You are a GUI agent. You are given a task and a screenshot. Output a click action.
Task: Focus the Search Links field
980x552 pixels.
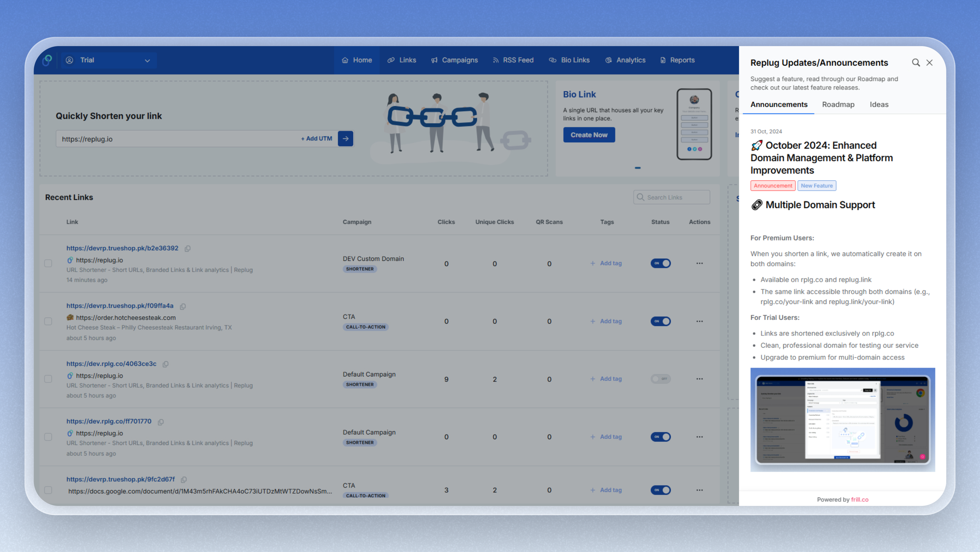671,197
